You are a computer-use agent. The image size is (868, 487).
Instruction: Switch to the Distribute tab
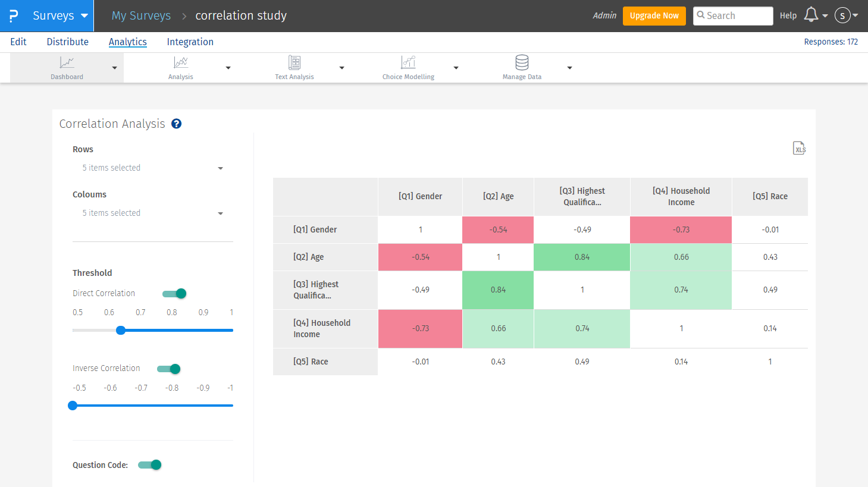(67, 42)
